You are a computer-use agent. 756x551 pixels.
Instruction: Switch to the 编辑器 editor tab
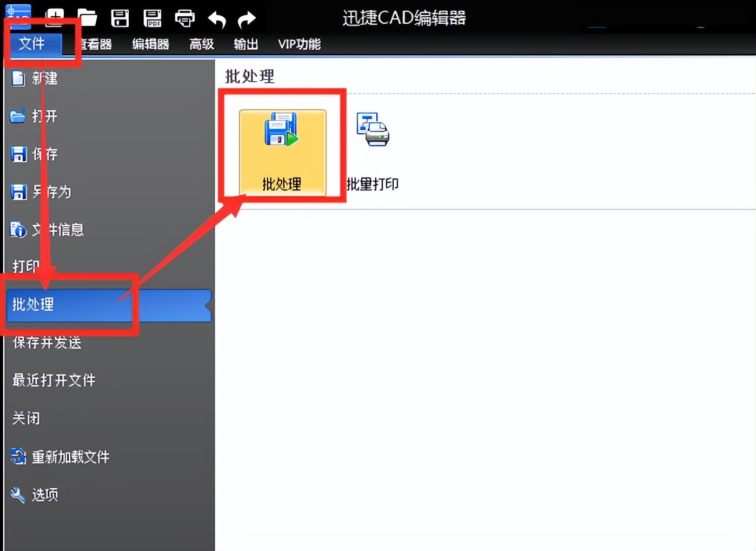[150, 44]
